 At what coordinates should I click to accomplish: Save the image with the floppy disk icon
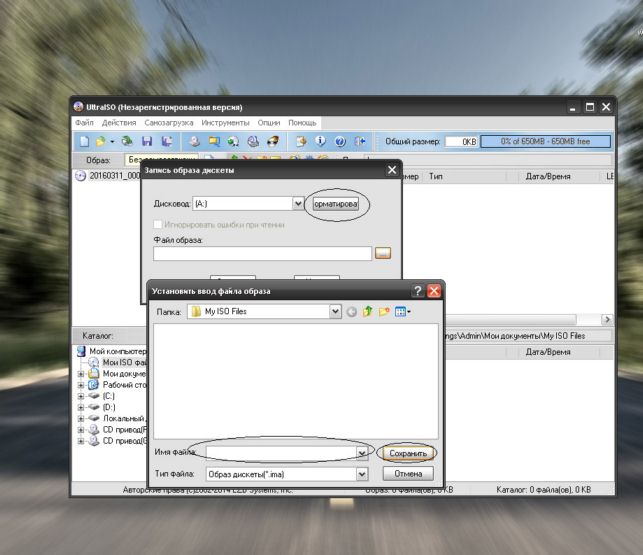147,142
